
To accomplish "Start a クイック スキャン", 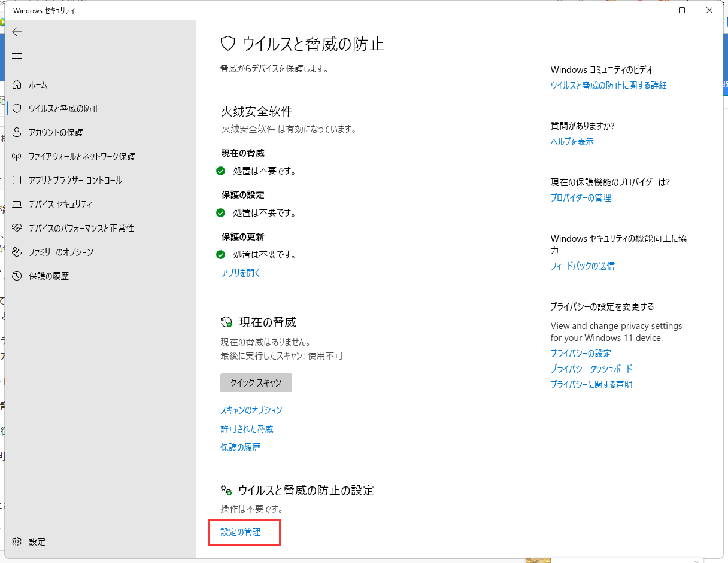I will 256,382.
